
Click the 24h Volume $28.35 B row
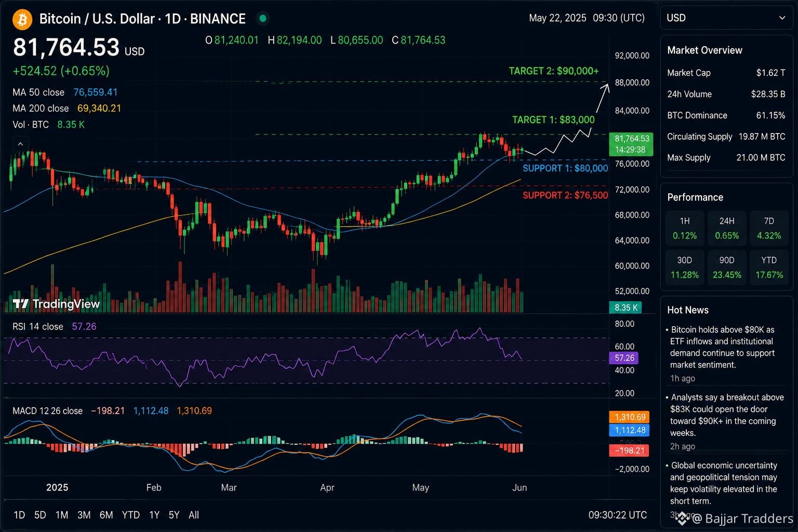coord(726,94)
